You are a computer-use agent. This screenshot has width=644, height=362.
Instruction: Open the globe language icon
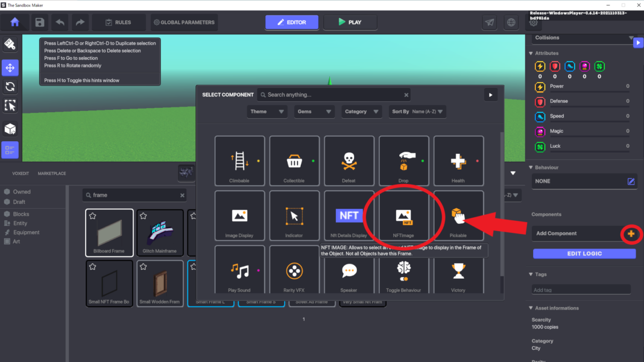point(511,22)
